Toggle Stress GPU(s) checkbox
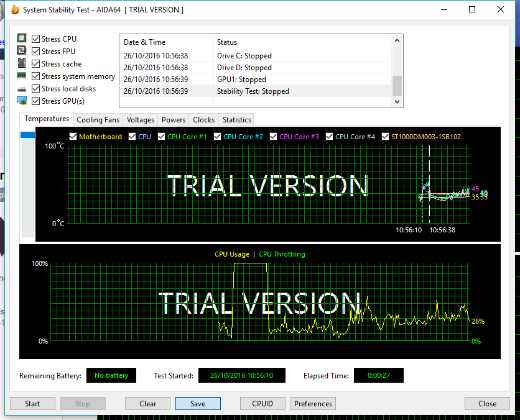 (x=36, y=101)
